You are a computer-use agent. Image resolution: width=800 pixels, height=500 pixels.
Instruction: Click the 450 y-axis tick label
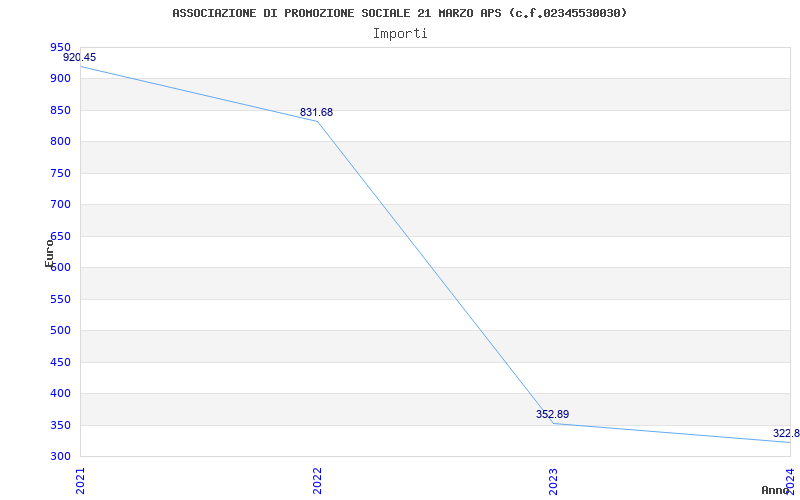(60, 362)
